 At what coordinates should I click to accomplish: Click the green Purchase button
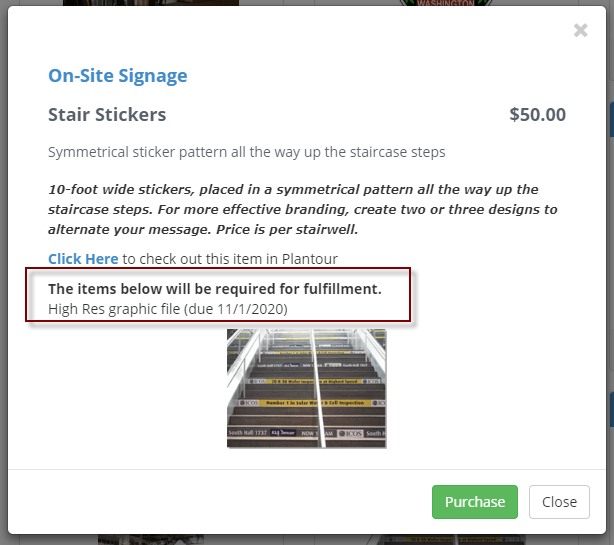point(474,502)
